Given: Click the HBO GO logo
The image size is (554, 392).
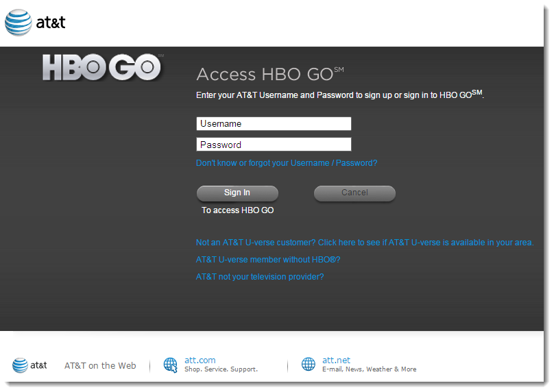Looking at the screenshot, I should coord(102,68).
